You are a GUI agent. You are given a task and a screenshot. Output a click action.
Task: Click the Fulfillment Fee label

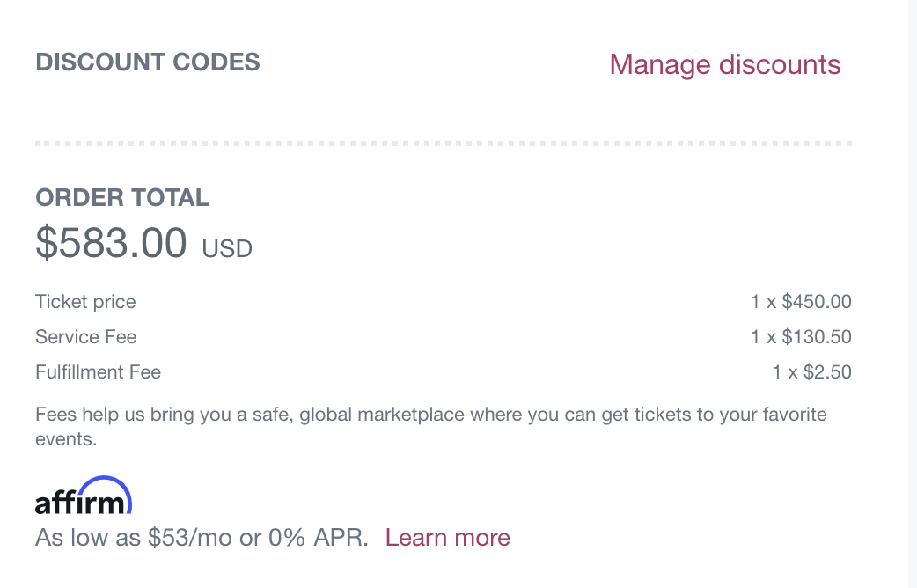click(98, 372)
